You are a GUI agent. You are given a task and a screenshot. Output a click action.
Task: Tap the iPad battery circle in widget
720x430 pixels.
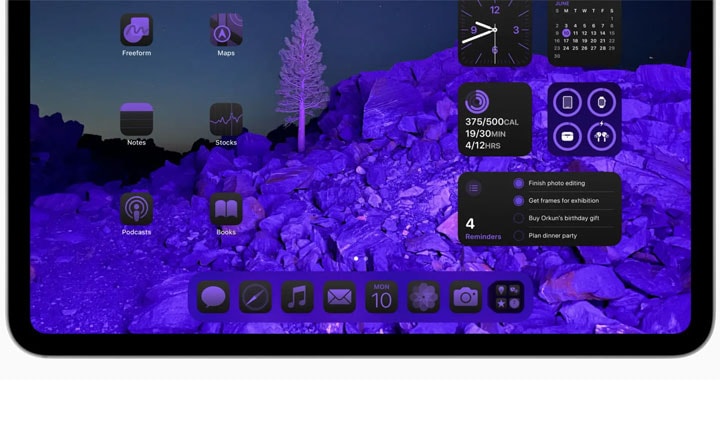coord(568,102)
